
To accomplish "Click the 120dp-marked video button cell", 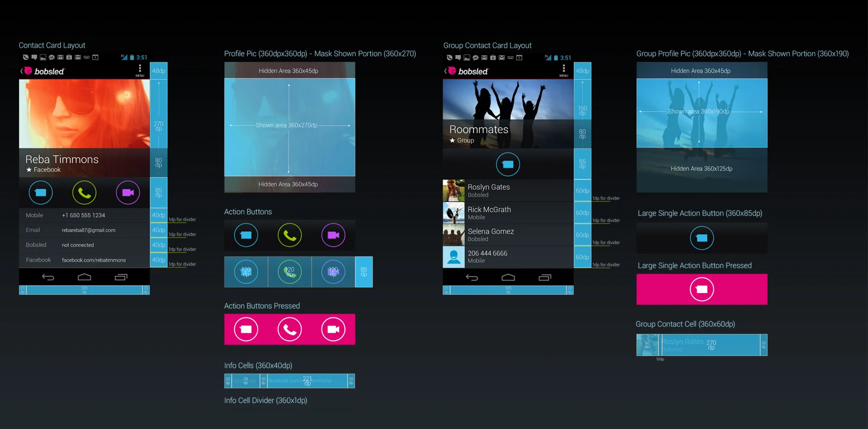I will (x=333, y=272).
